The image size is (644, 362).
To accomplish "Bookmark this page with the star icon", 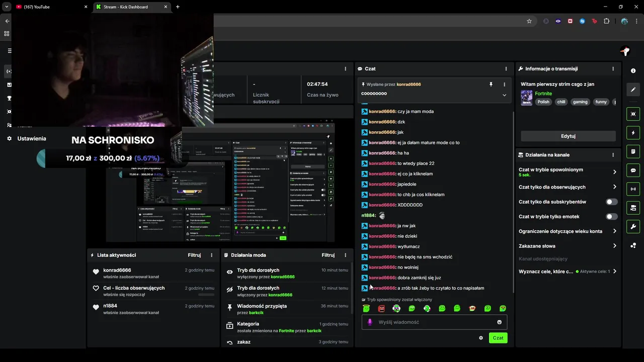I will (529, 21).
